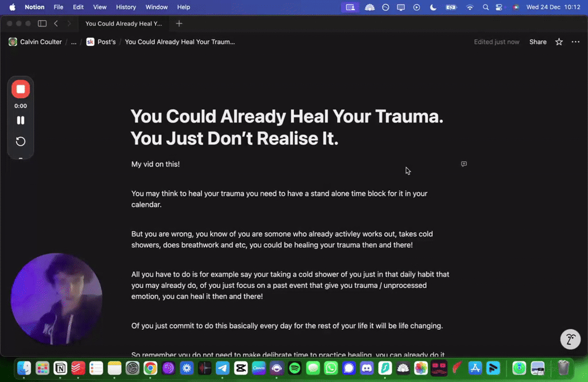
Task: Open a new tab with the plus button
Action: 178,24
